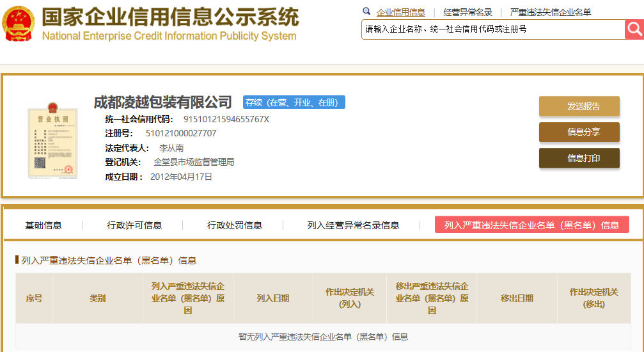
Task: Click section heading 列入严重违法失信企业名单（黑名单）信息
Action: 109,260
